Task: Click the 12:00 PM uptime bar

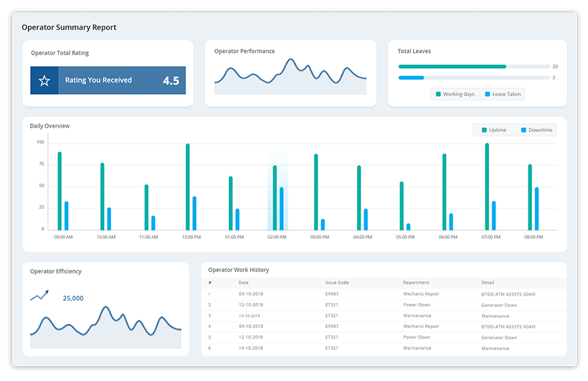Action: pyautogui.click(x=188, y=187)
